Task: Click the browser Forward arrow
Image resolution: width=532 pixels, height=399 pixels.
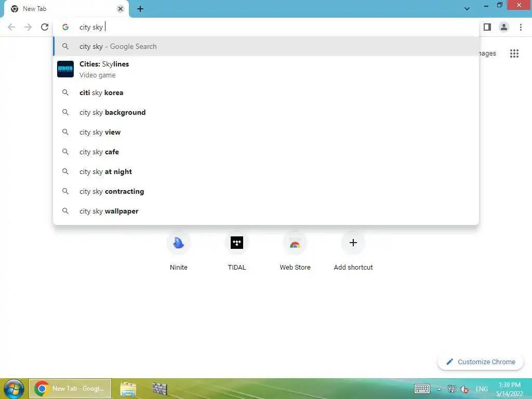Action: [28, 27]
